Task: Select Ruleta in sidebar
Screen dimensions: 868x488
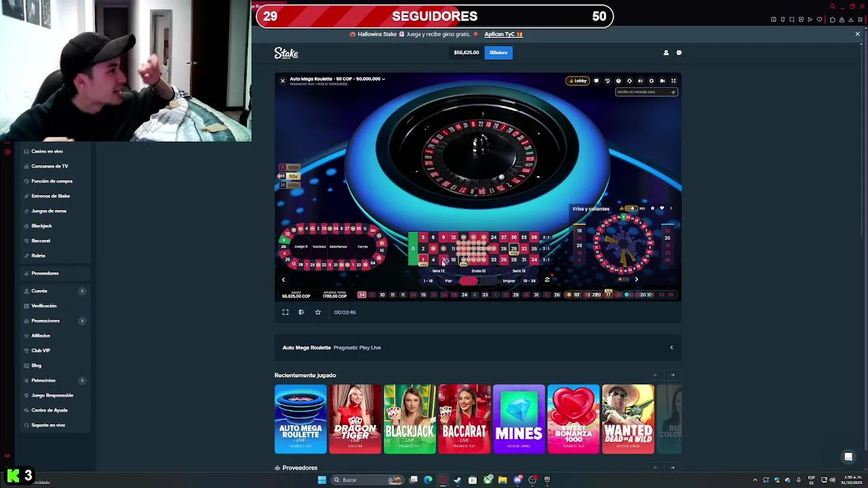Action: pyautogui.click(x=38, y=256)
